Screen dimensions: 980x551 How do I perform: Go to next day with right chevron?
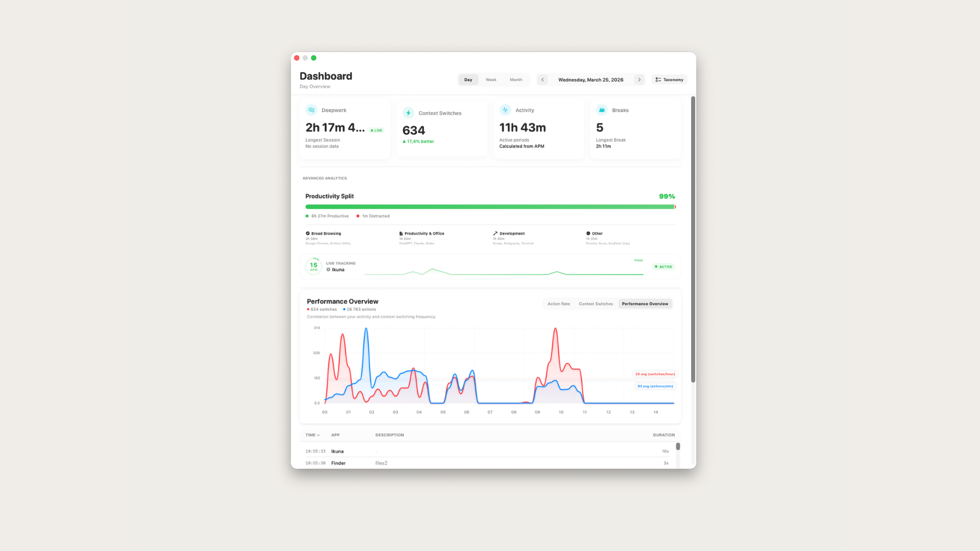click(639, 80)
